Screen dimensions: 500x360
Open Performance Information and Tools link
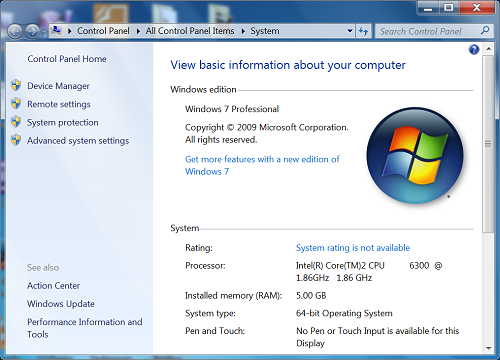[x=85, y=328]
